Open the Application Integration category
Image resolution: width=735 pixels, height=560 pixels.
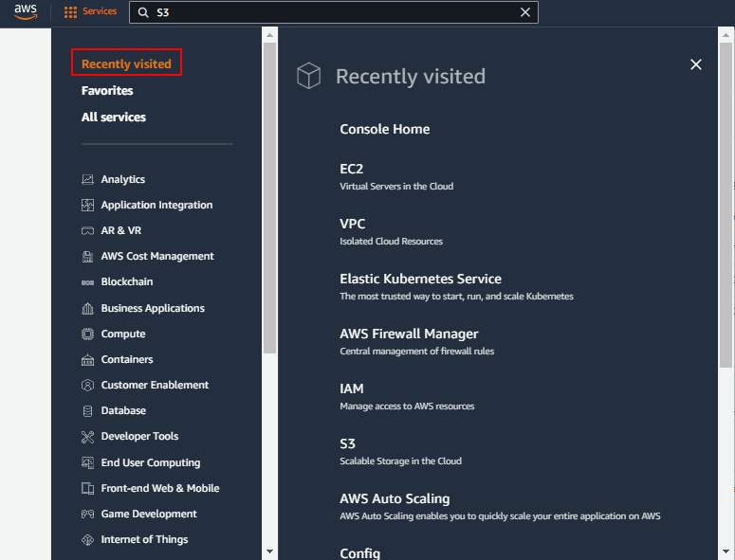pyautogui.click(x=156, y=205)
